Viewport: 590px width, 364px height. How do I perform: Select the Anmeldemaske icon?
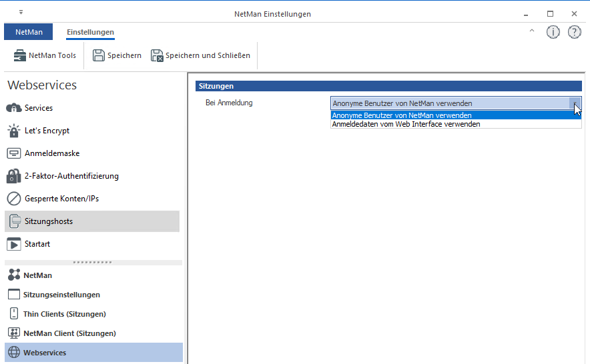(x=14, y=153)
